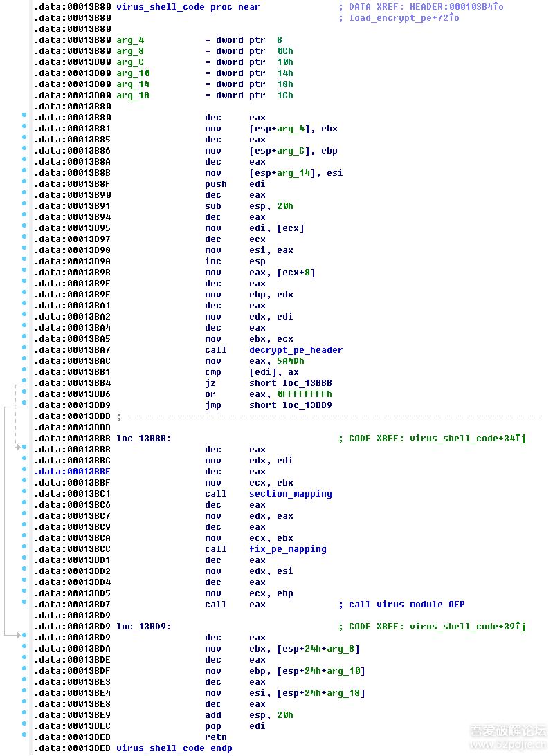
Task: Click operand [esp+24h+arg_10]
Action: pyautogui.click(x=321, y=671)
